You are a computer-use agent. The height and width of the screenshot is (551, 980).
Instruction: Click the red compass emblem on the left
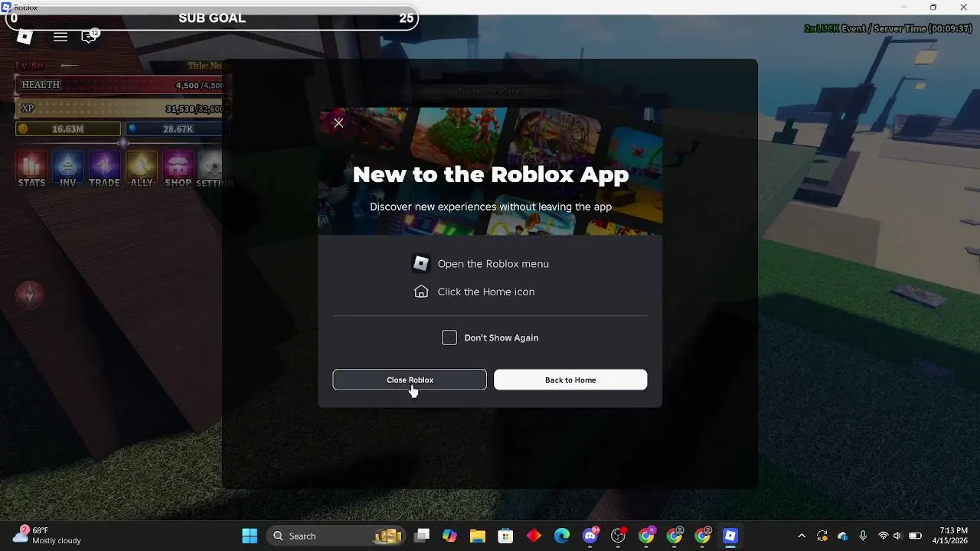coord(30,295)
